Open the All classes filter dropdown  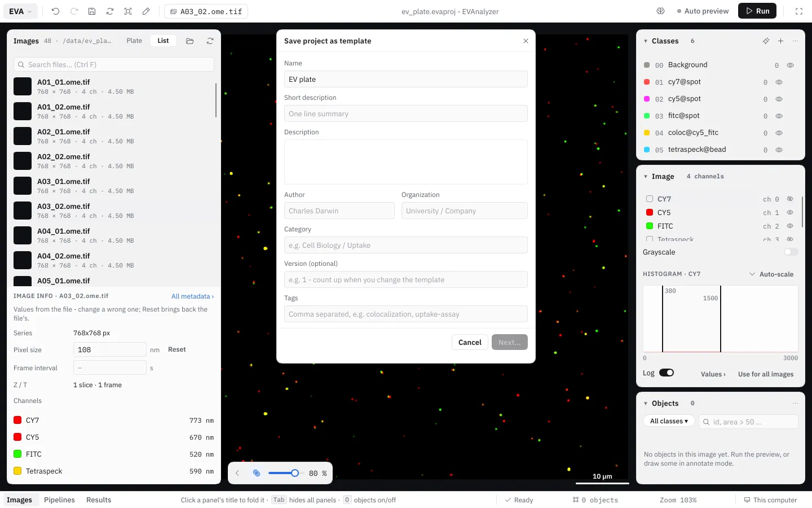pos(669,422)
